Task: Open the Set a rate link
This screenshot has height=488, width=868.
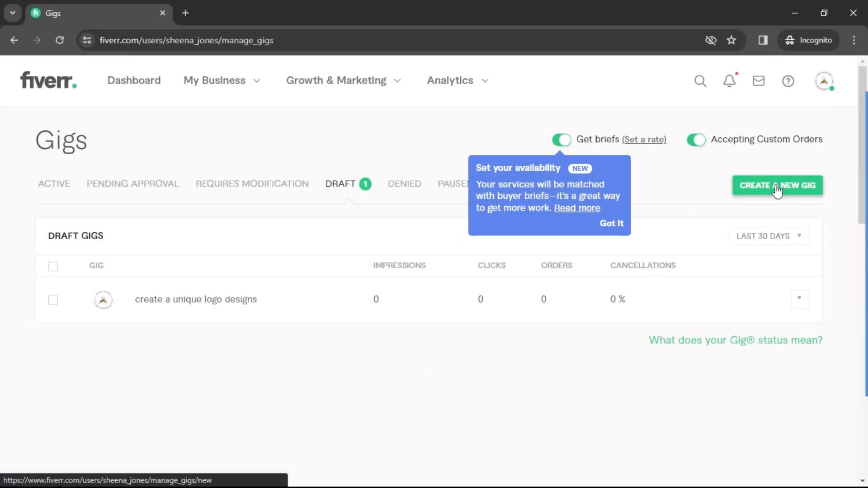Action: coord(644,140)
